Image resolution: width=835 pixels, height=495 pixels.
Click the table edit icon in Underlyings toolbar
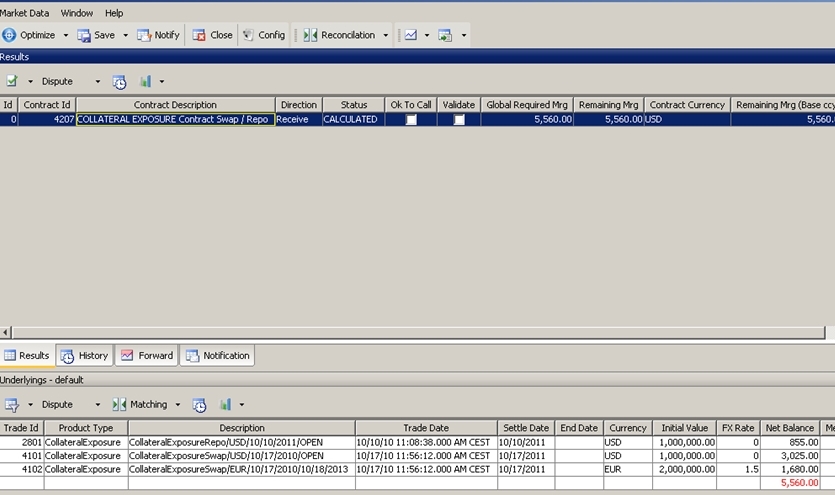pyautogui.click(x=12, y=405)
